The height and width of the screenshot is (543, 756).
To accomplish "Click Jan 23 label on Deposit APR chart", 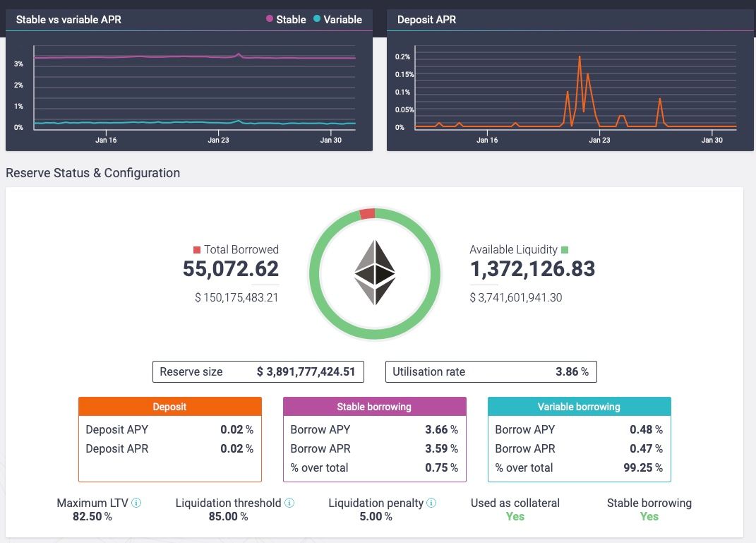I will (x=599, y=140).
